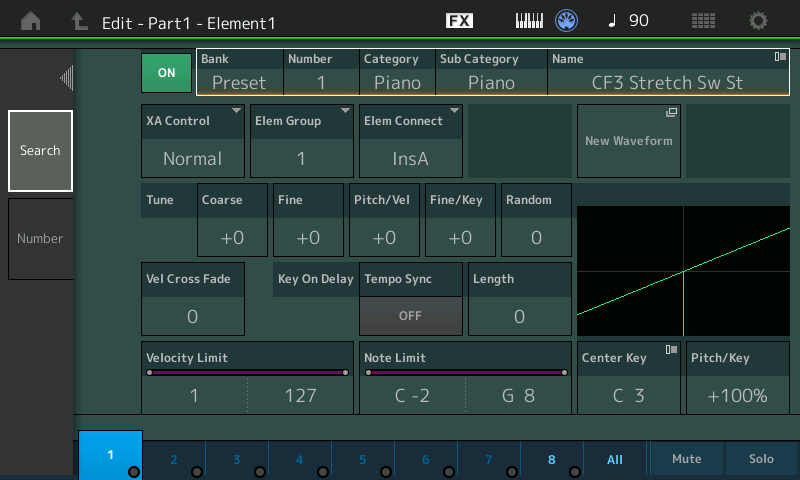800x480 pixels.
Task: Tap the tempo quarter-note icon
Action: coord(612,21)
